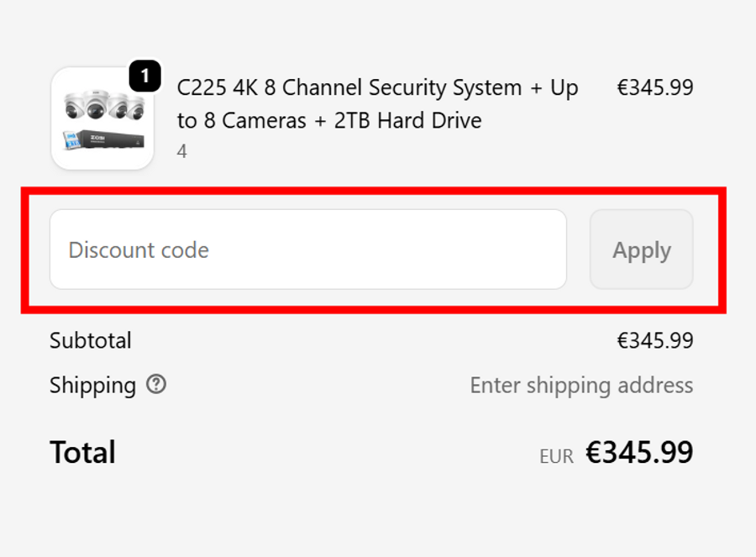Select the "Enter shipping address" text
This screenshot has width=756, height=557.
tap(581, 386)
